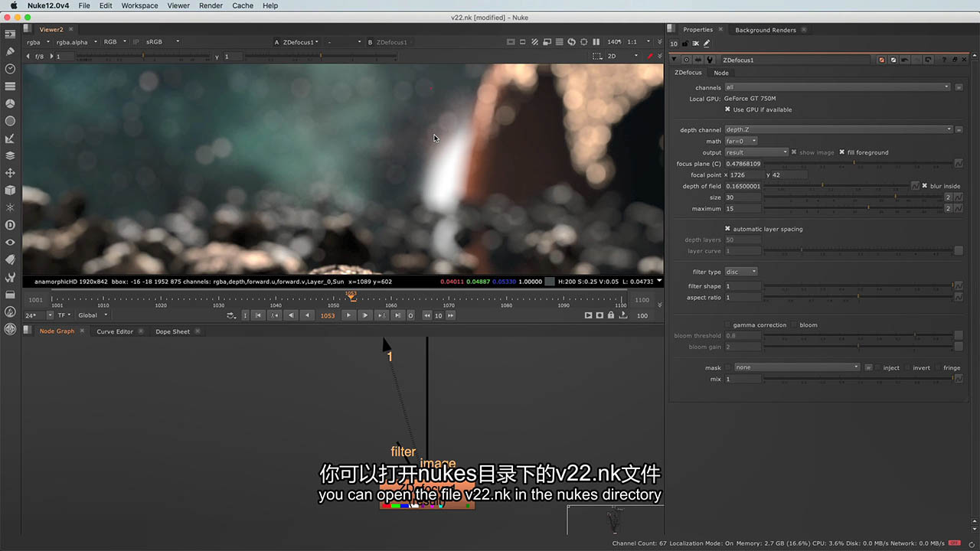
Task: Toggle the Use GPU if available checkbox
Action: click(x=727, y=109)
